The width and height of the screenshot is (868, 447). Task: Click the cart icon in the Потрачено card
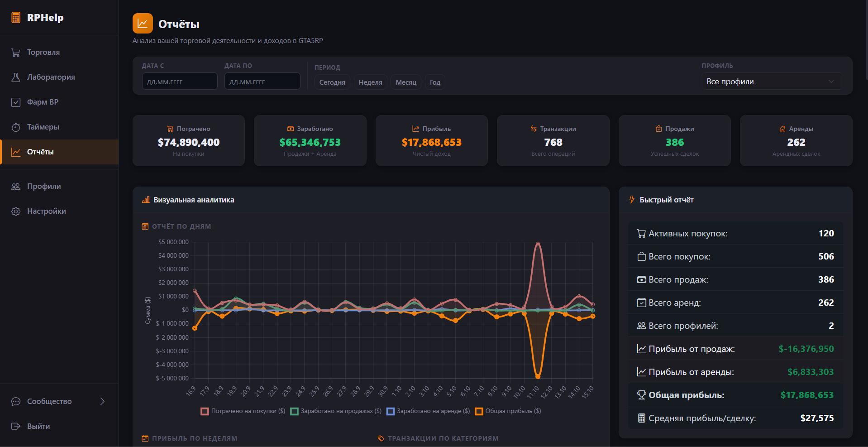[170, 129]
